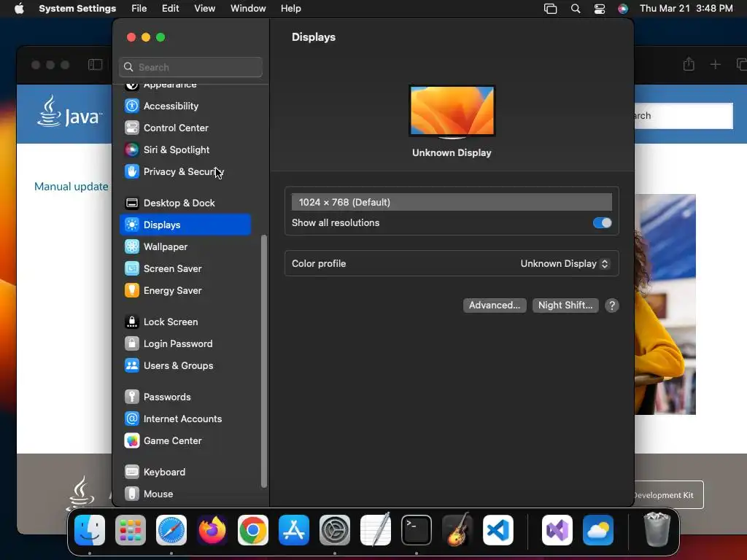Click the Safari tab overview button
This screenshot has width=747, height=560.
741,64
